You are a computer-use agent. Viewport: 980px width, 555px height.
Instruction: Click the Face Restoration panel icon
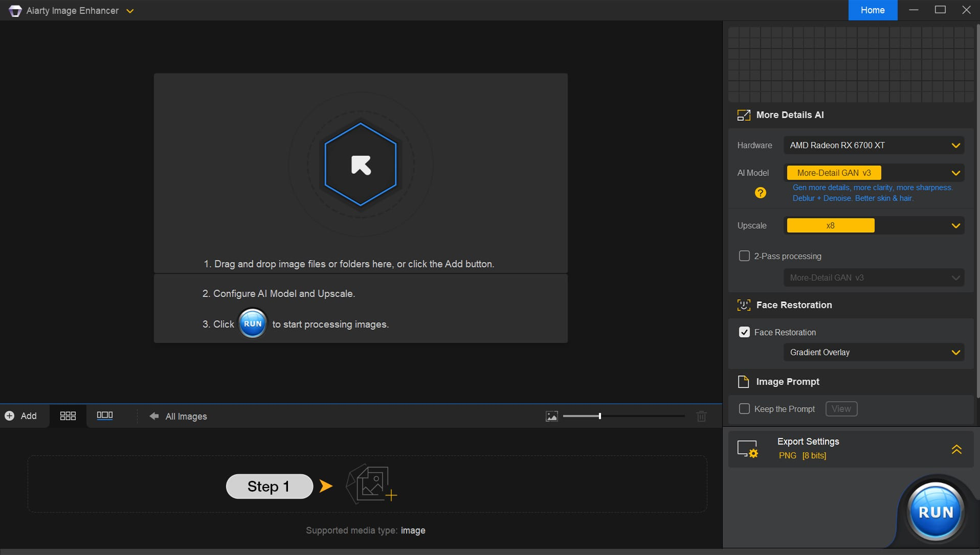point(745,305)
